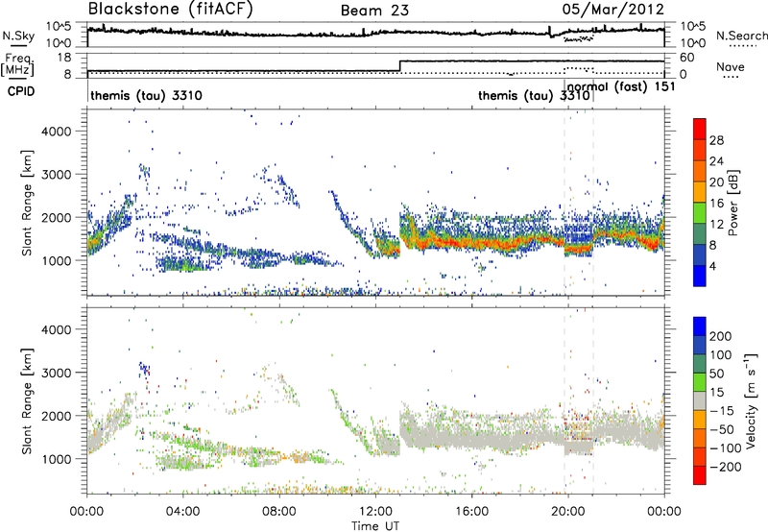Image resolution: width=768 pixels, height=532 pixels.
Task: Click the '28' value on Power scale
Action: 716,140
